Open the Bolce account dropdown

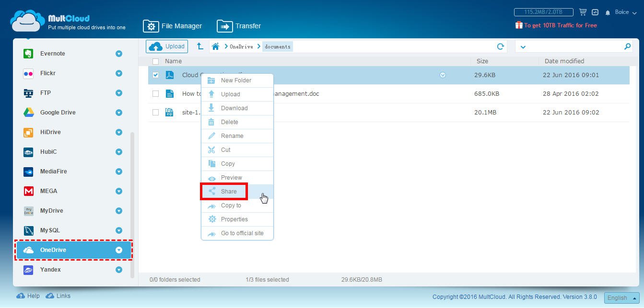pos(625,12)
